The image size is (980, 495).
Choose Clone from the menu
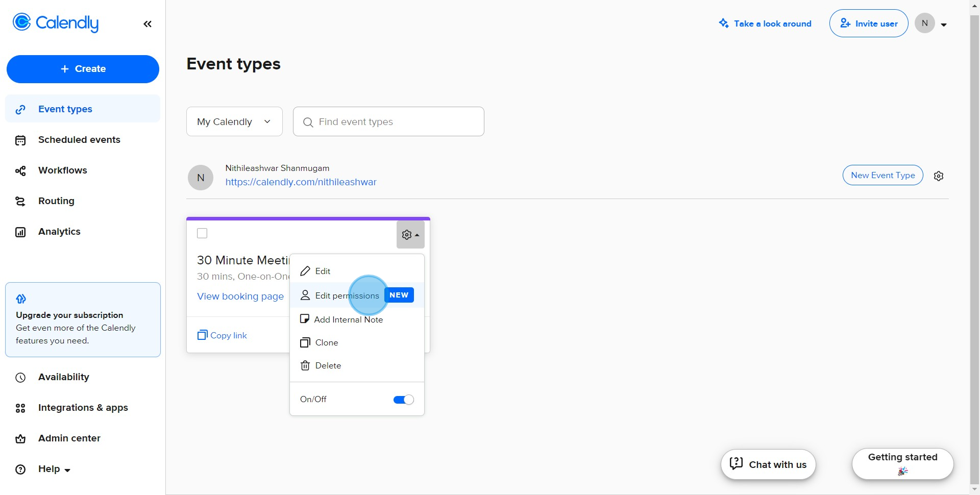click(x=357, y=342)
